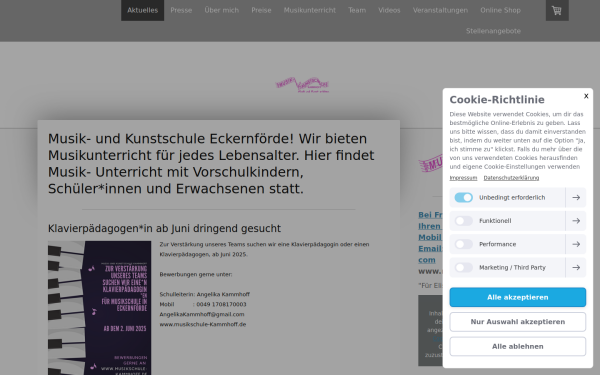Click the Klavierpädagogin job poster image
Image resolution: width=600 pixels, height=375 pixels.
[x=99, y=308]
